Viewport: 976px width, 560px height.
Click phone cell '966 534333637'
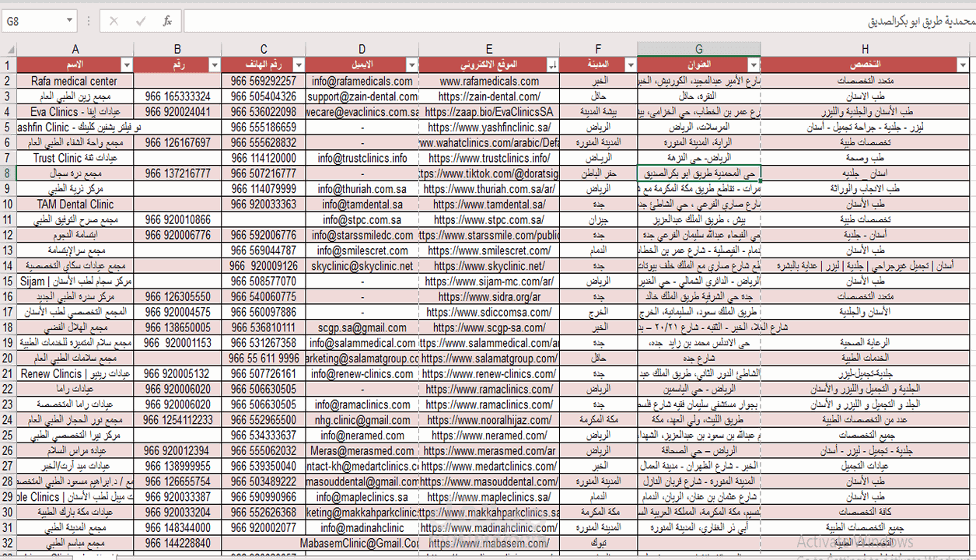point(264,436)
